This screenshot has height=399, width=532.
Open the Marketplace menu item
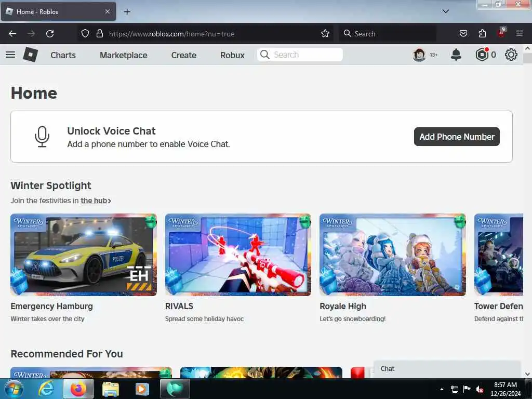pyautogui.click(x=124, y=55)
